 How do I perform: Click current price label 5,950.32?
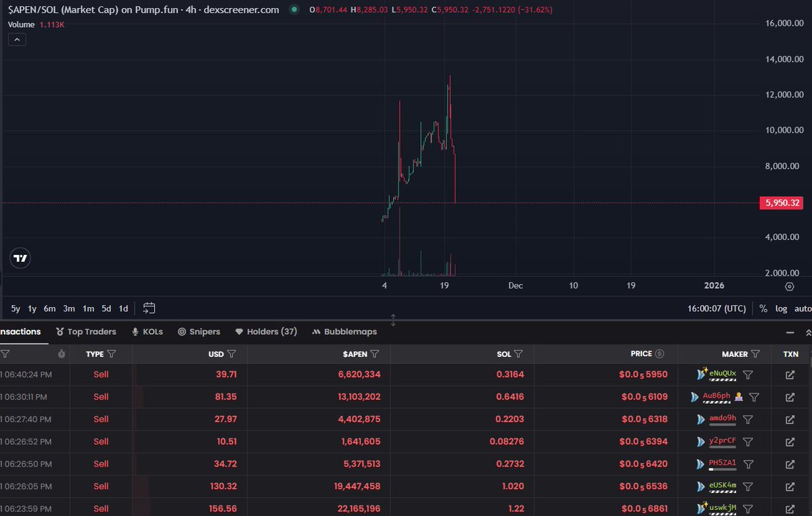tap(781, 203)
